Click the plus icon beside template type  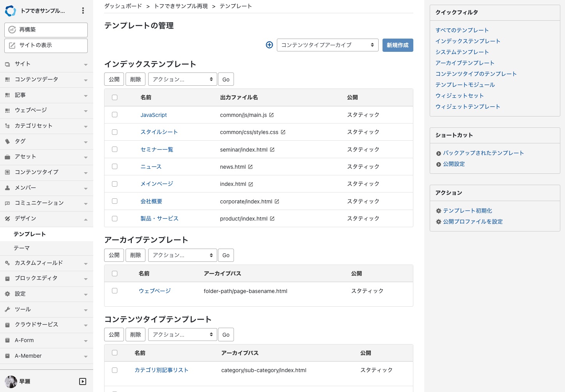tap(269, 45)
